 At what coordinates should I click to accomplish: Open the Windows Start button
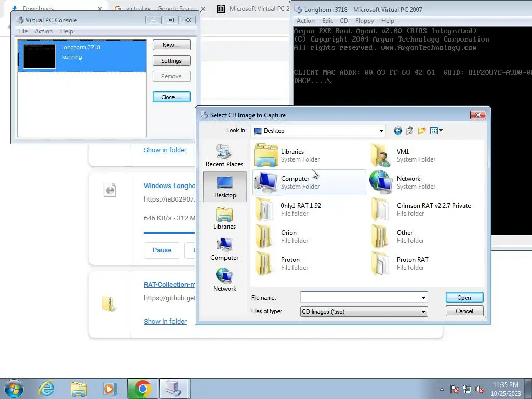point(14,389)
